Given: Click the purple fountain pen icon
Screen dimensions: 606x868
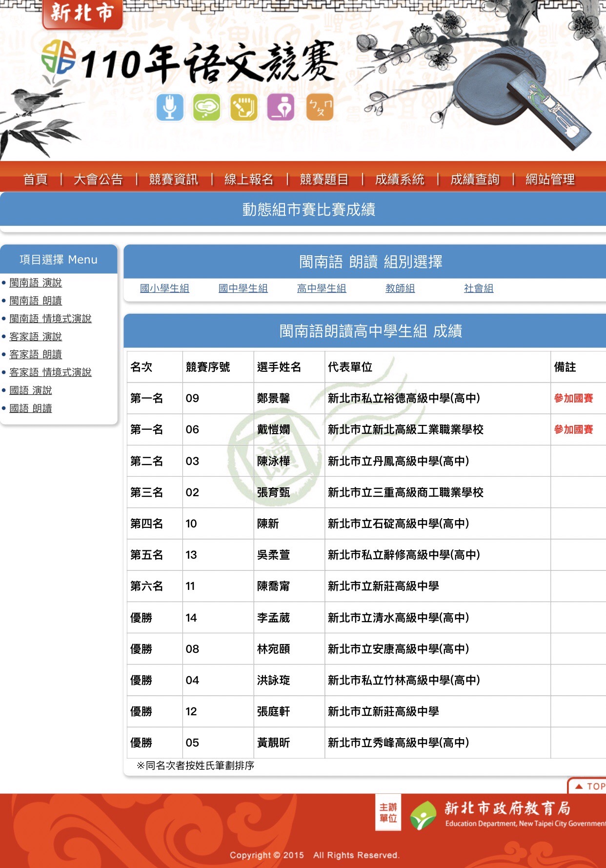Looking at the screenshot, I should click(281, 107).
